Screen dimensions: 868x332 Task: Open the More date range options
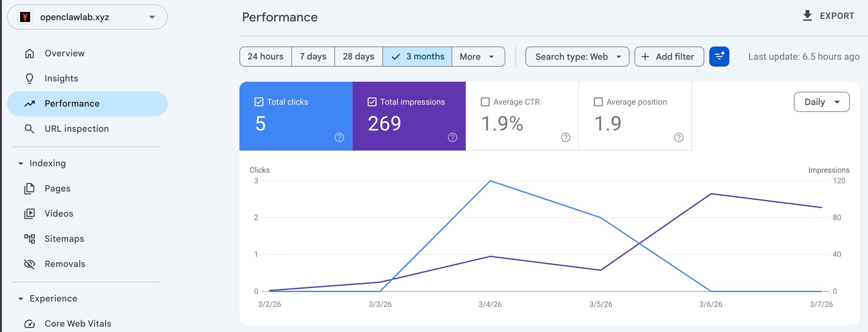477,57
